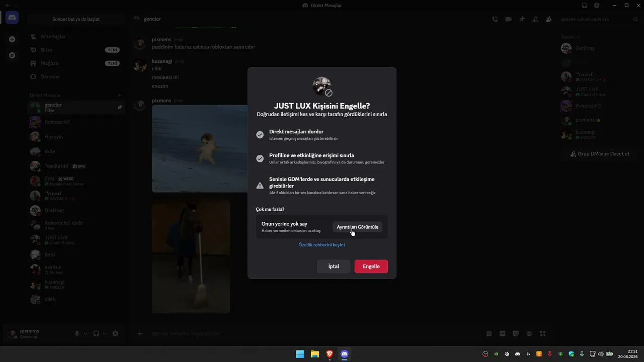Toggle the member list icon
The image size is (644, 362).
548,19
